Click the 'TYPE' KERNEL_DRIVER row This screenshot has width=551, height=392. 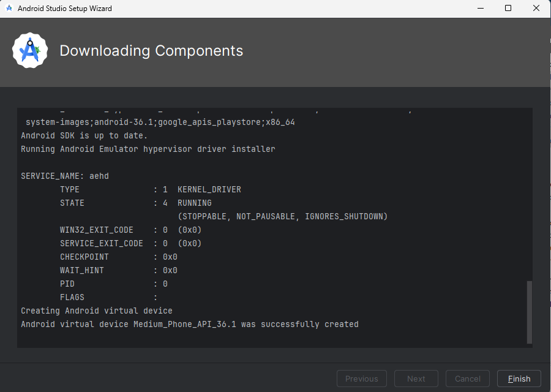(151, 189)
